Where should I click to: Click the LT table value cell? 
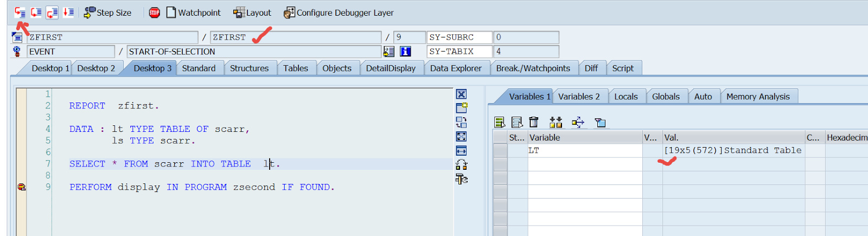(732, 151)
